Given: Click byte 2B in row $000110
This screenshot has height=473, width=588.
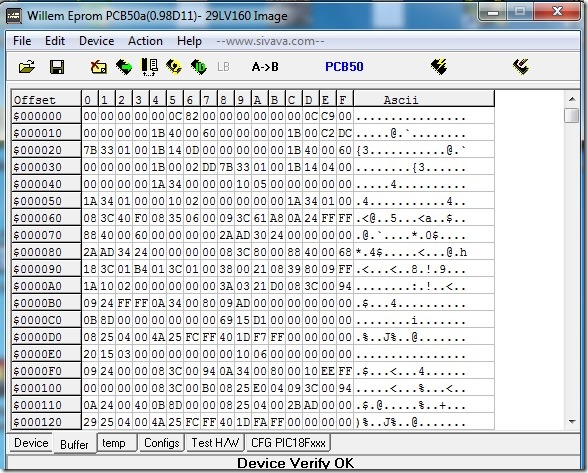Looking at the screenshot, I should click(293, 405).
